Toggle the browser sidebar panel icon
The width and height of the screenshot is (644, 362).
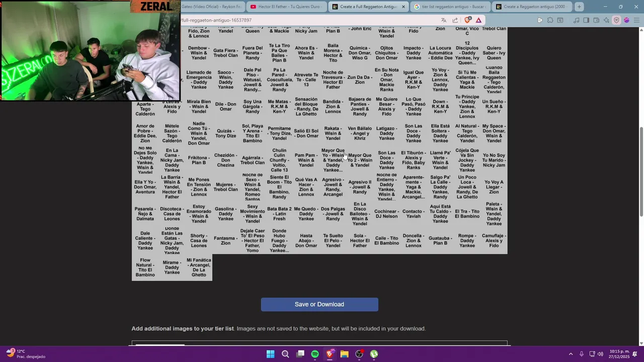[586, 20]
